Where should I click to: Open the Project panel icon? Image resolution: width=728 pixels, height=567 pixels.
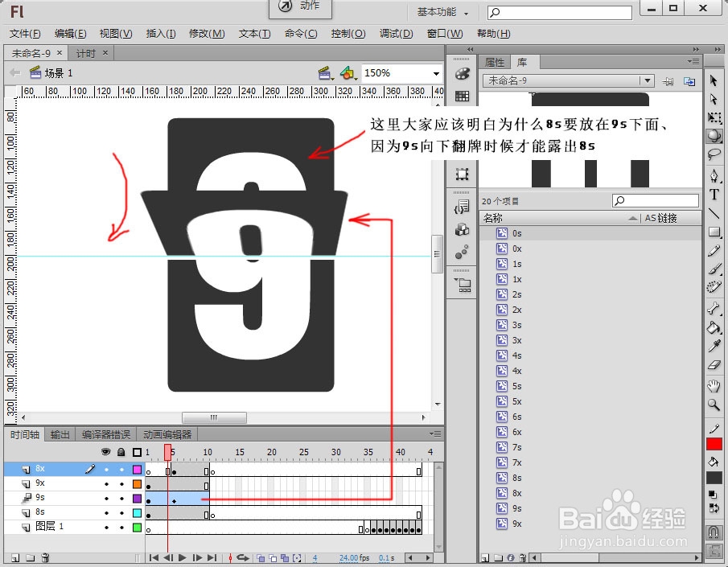pos(463,285)
